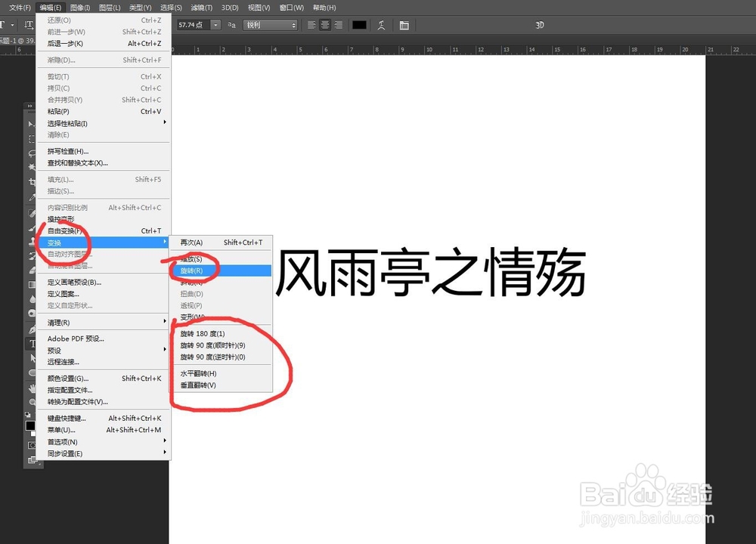Choose 拼写检查(H)... in Edit menu

point(104,151)
